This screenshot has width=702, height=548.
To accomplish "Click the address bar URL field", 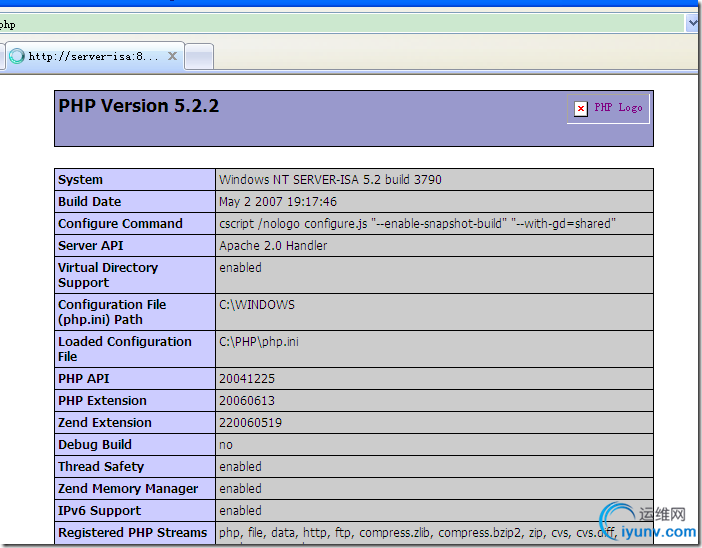I will [x=342, y=23].
